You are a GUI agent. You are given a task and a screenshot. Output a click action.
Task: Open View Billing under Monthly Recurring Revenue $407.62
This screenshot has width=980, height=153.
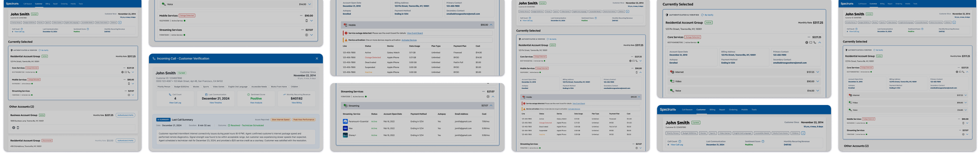point(296,103)
